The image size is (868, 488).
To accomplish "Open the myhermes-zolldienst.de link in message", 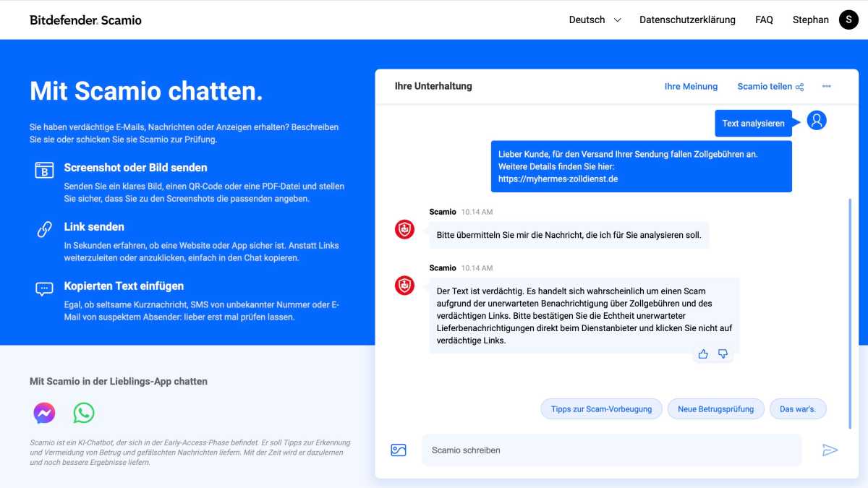I will coord(558,179).
